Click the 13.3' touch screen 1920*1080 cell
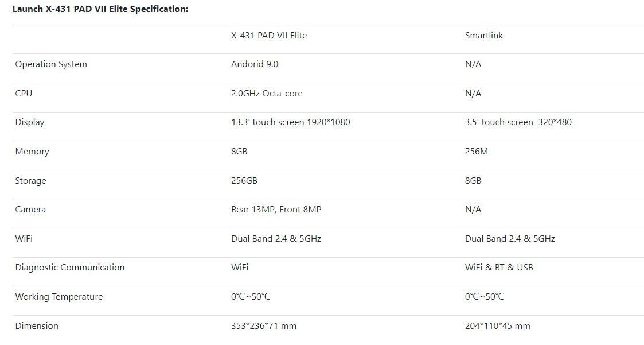644x345 pixels. pos(290,122)
